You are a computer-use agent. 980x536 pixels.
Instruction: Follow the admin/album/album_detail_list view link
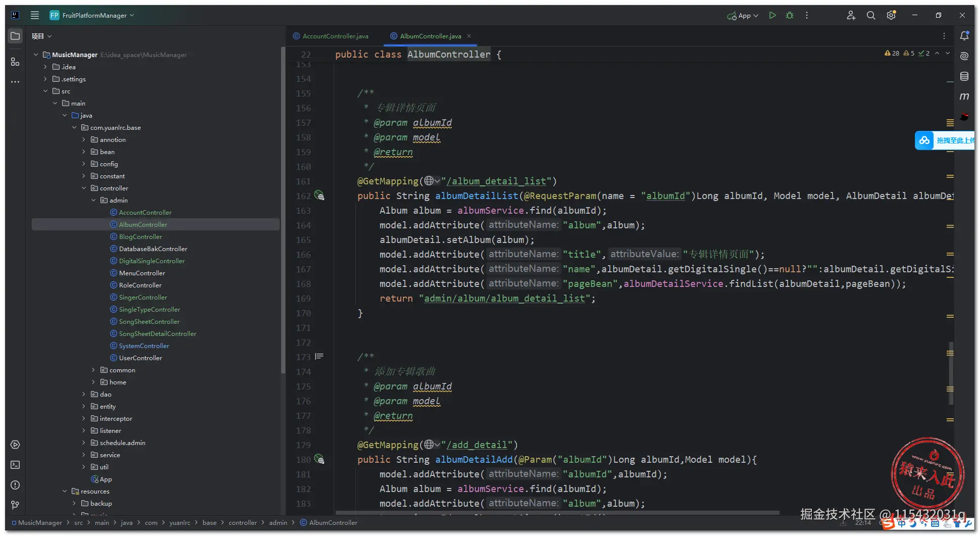coord(504,298)
